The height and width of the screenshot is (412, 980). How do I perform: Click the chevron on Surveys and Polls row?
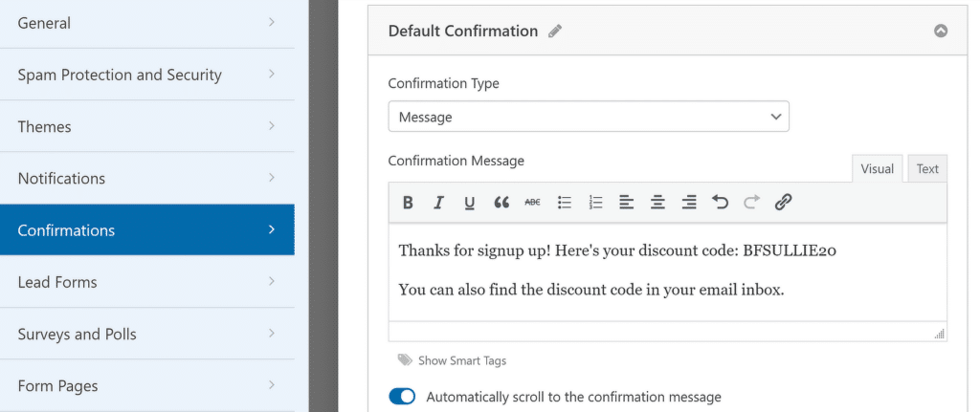pos(271,333)
